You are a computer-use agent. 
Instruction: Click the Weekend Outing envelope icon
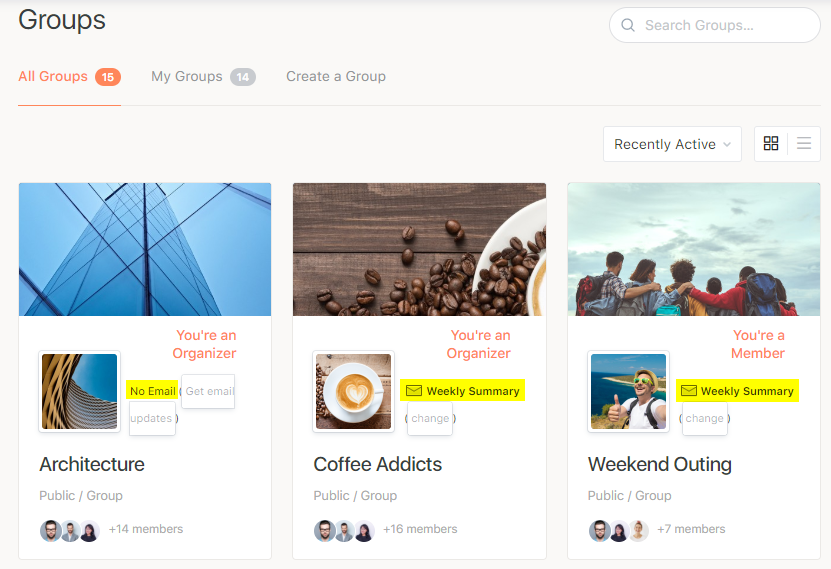[x=688, y=391]
